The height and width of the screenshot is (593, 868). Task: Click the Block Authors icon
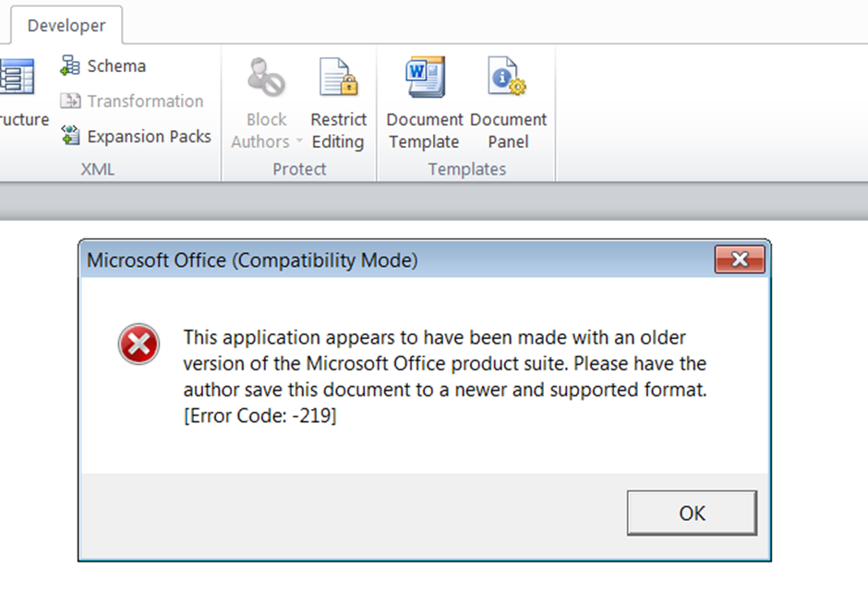[x=266, y=79]
